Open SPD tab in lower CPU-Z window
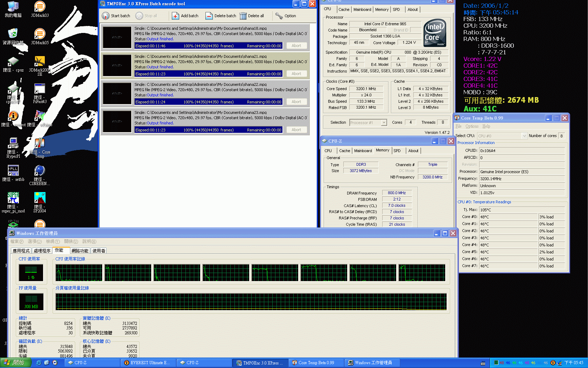 pyautogui.click(x=397, y=151)
